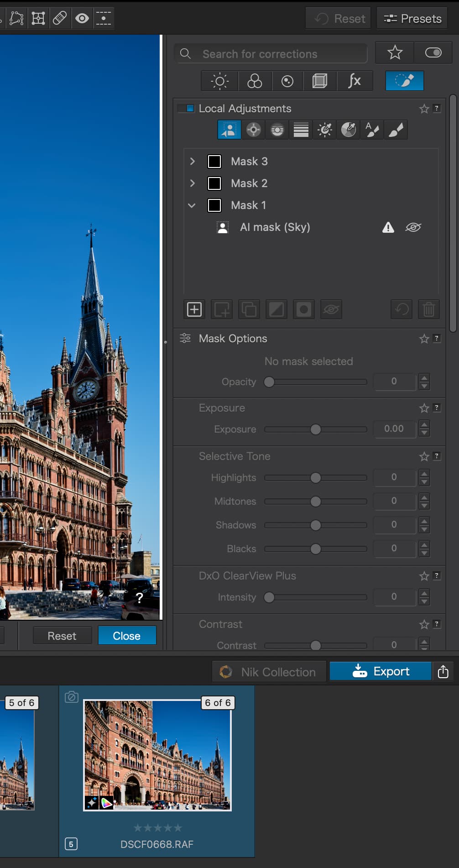Click the Export button
Viewport: 459px width, 868px height.
point(381,672)
